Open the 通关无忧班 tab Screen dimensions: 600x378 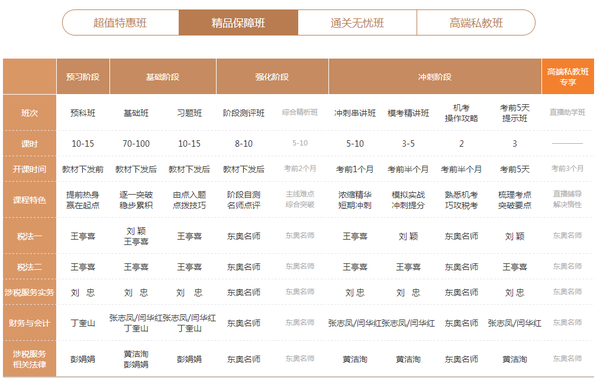[357, 23]
